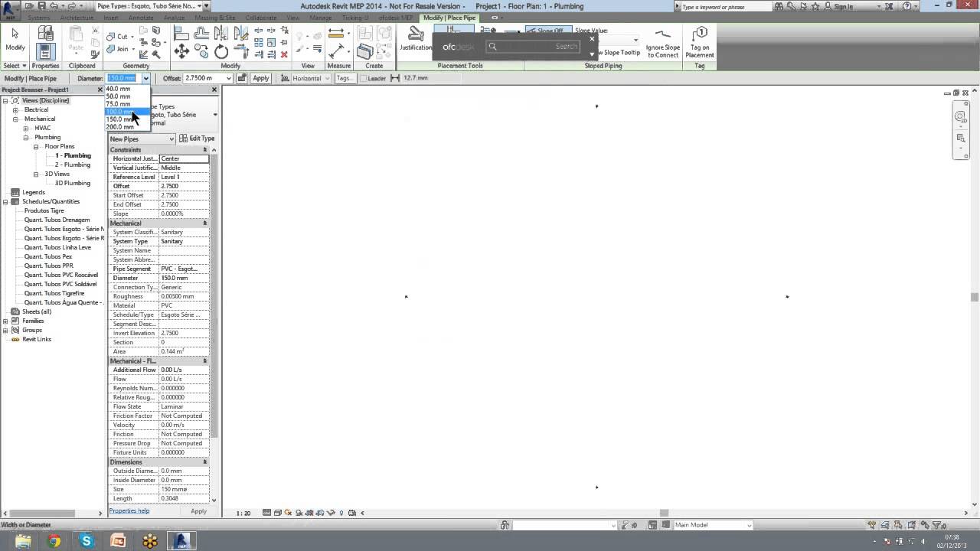Select the Modify arrow tool
The image size is (980, 551).
pos(15,40)
